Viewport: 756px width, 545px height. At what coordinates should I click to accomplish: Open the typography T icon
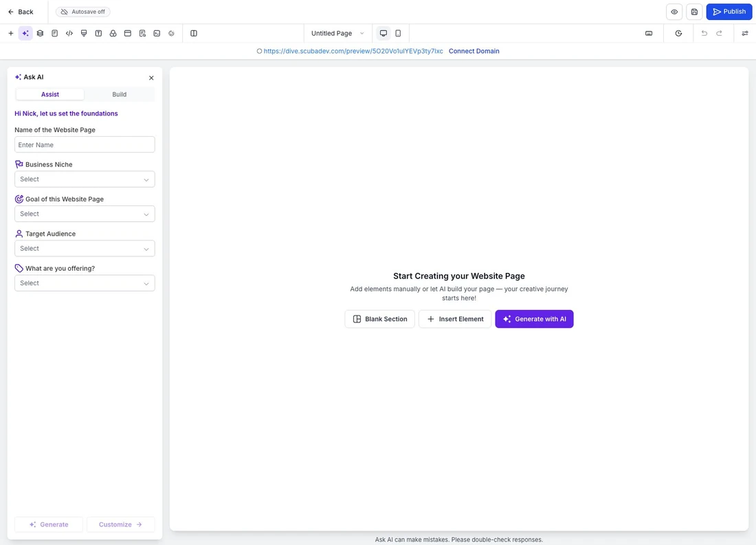click(x=98, y=33)
